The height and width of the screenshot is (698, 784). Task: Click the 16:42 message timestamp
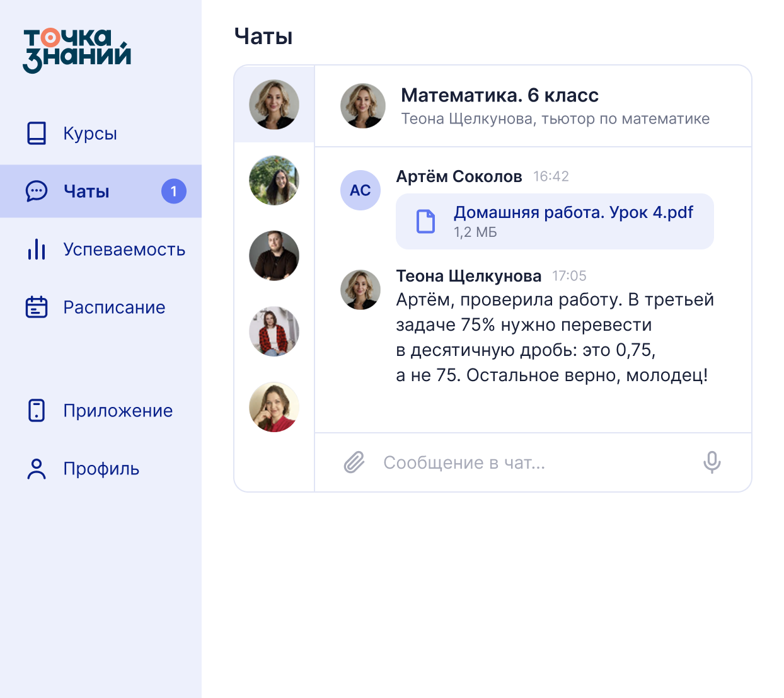(x=551, y=176)
